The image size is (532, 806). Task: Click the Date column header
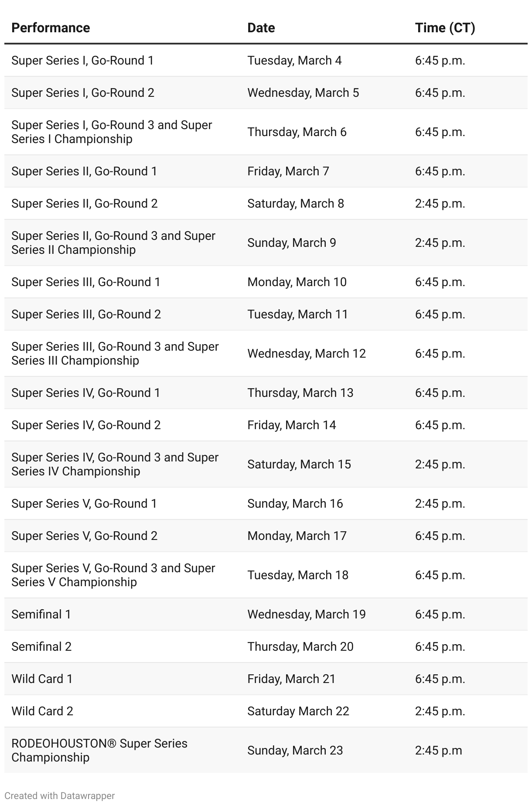tap(261, 28)
